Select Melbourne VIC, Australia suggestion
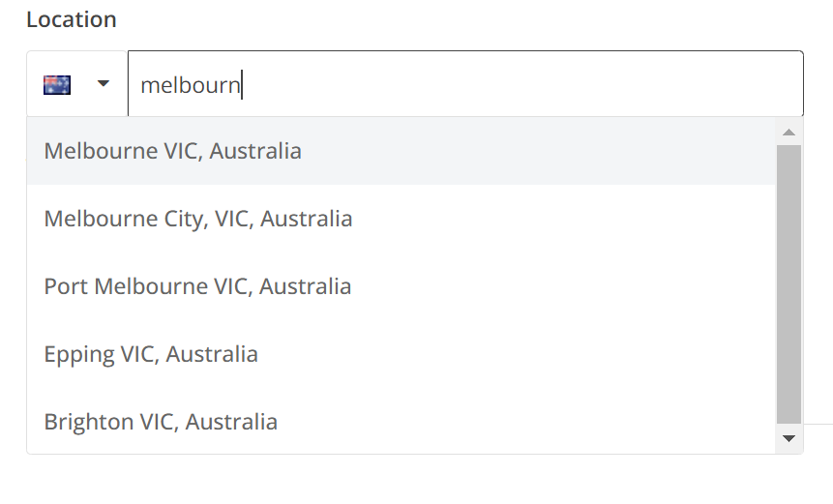 173,151
